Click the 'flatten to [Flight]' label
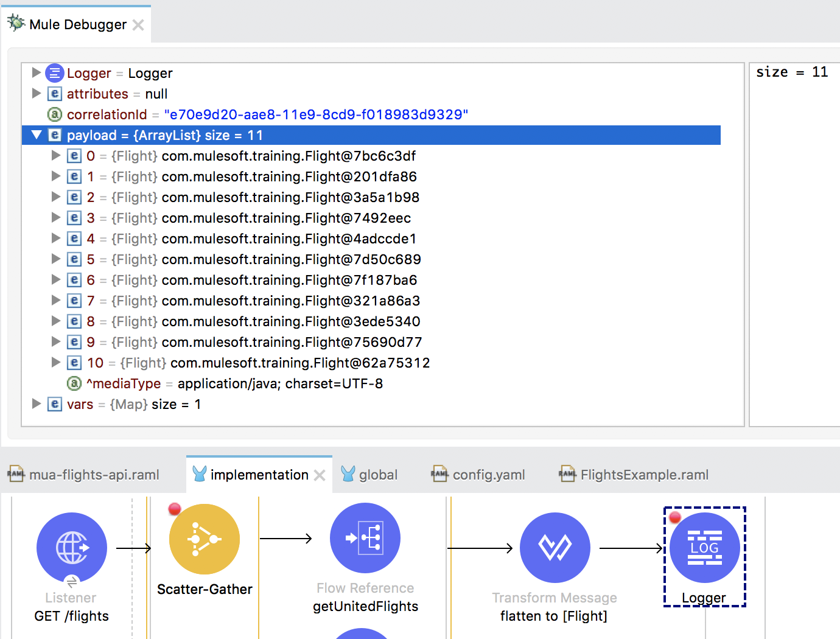 (554, 616)
